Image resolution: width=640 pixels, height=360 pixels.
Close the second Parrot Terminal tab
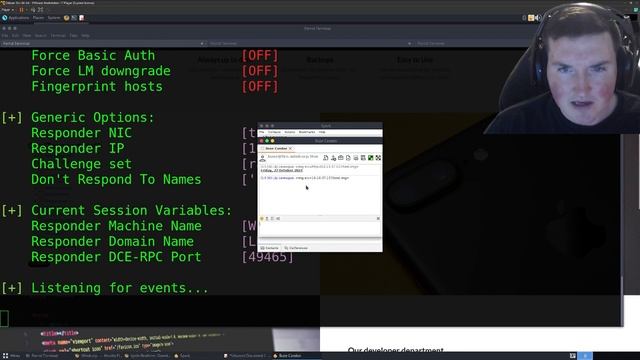[409, 44]
